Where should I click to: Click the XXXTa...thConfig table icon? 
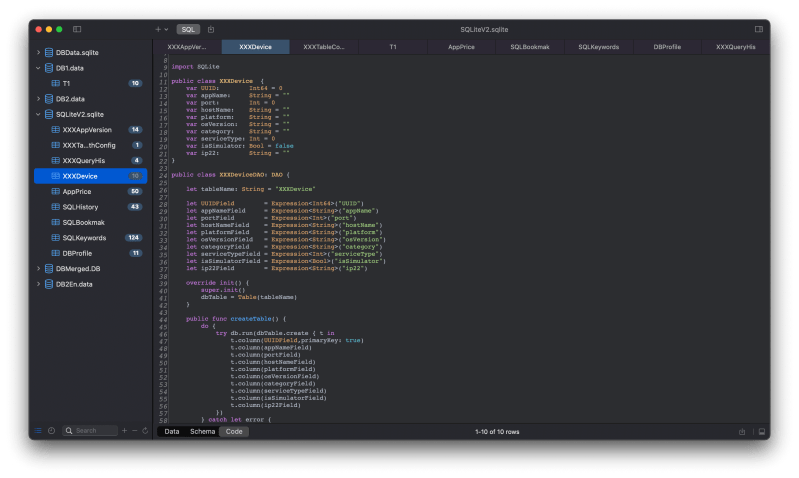tap(56, 145)
